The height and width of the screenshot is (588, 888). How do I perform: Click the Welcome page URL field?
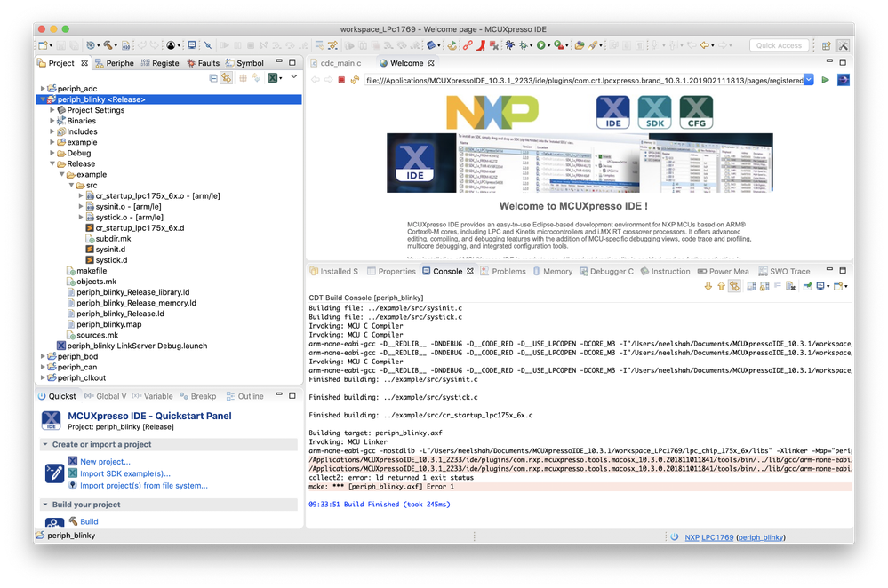pos(585,80)
